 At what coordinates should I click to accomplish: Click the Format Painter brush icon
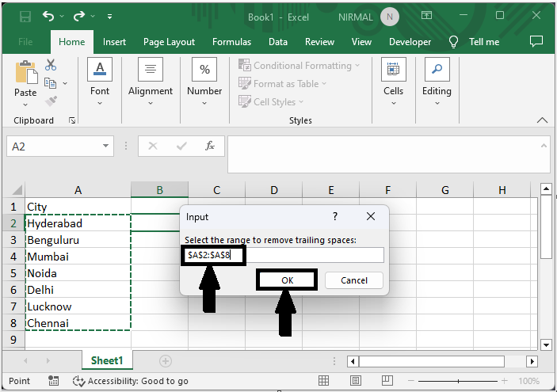click(x=51, y=101)
